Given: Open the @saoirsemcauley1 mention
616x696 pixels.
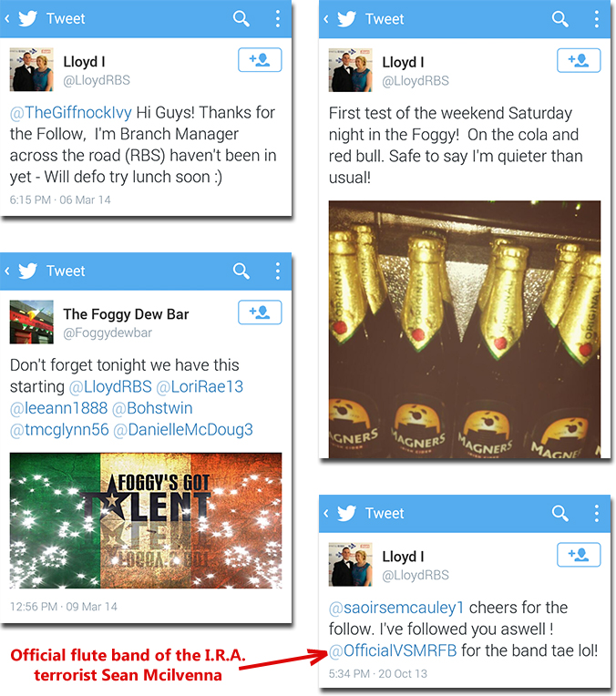Looking at the screenshot, I should [x=396, y=608].
